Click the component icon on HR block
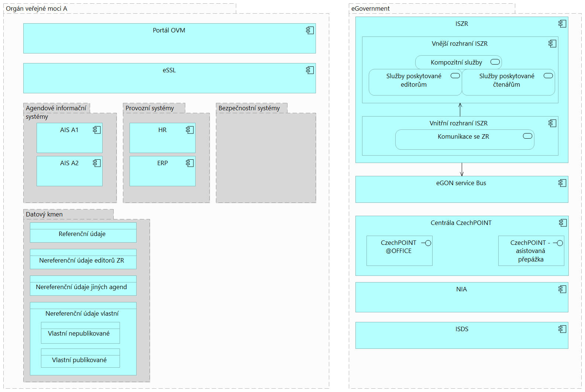The width and height of the screenshot is (585, 392). (190, 130)
